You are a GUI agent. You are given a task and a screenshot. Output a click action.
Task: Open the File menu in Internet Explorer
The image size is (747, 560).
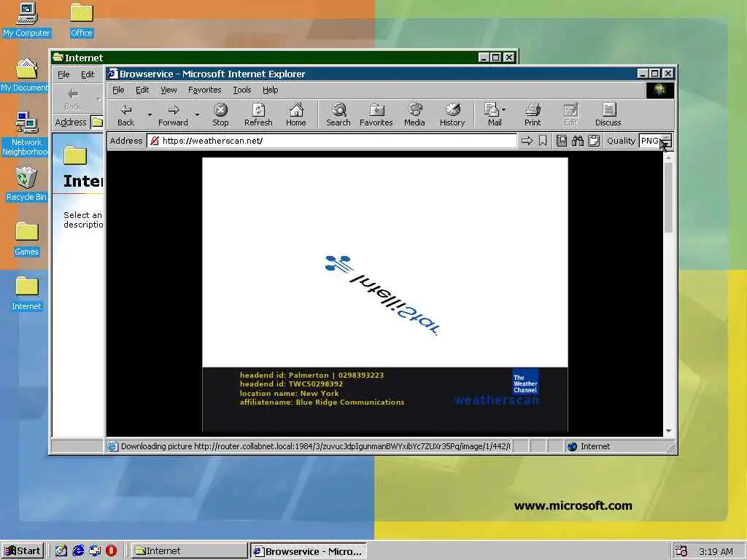(118, 90)
